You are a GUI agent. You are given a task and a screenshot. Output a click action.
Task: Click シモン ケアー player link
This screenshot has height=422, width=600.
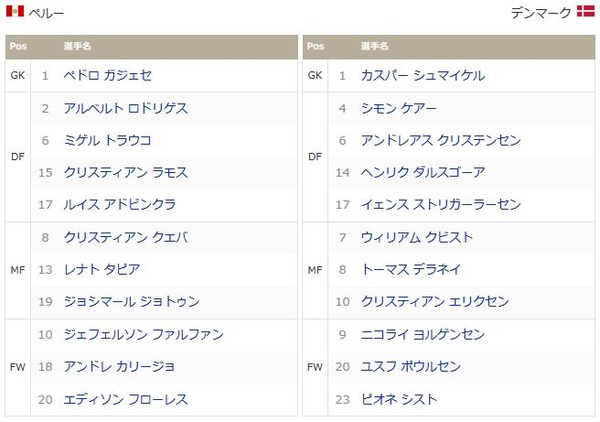pyautogui.click(x=398, y=108)
